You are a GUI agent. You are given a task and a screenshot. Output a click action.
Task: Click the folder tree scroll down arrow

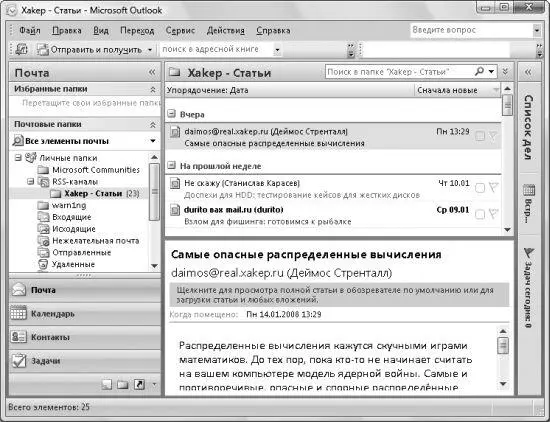click(x=154, y=266)
